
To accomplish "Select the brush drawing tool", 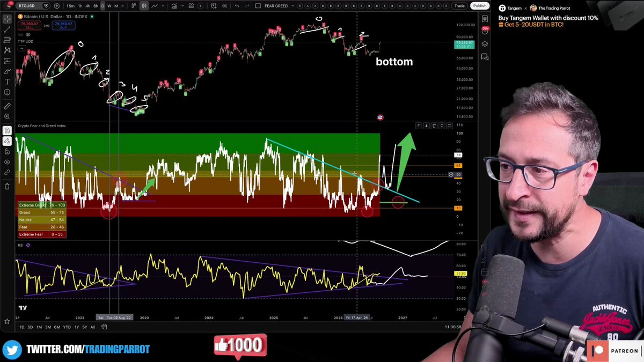I will pyautogui.click(x=7, y=71).
